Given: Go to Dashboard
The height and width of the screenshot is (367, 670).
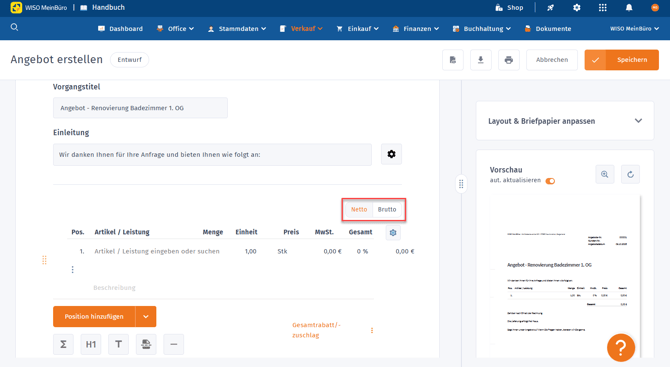Looking at the screenshot, I should 120,29.
